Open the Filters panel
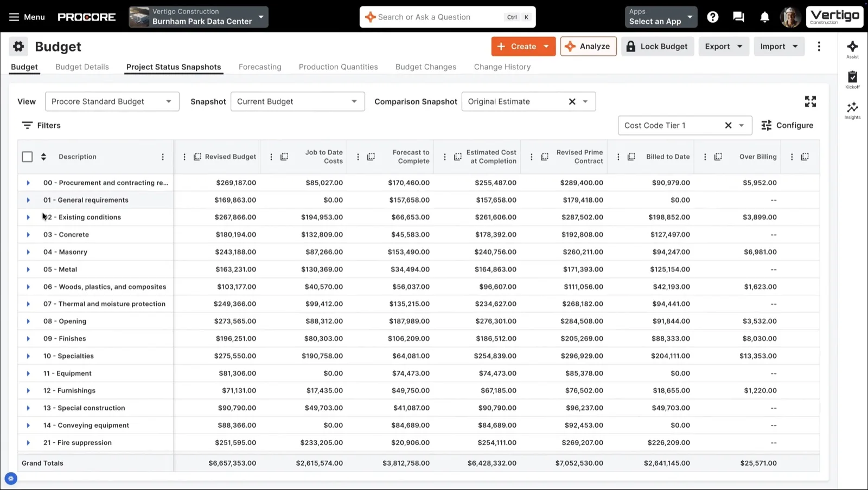868x490 pixels. 41,125
